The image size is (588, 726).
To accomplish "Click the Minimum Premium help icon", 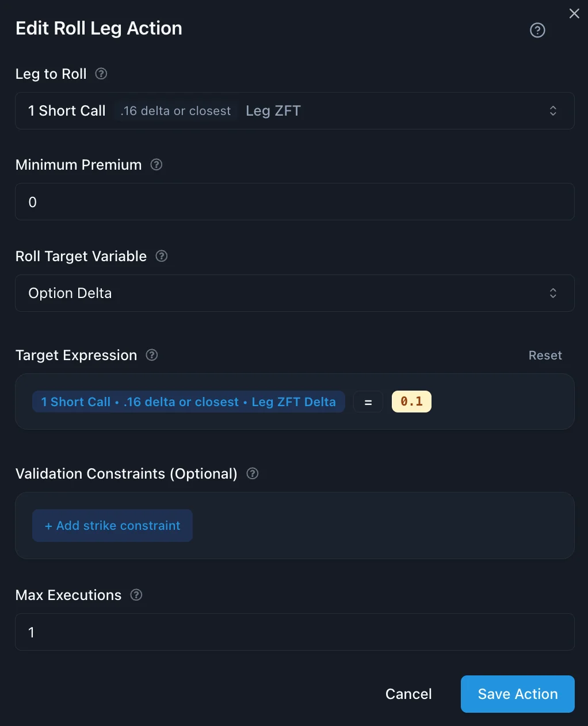I will (x=156, y=165).
